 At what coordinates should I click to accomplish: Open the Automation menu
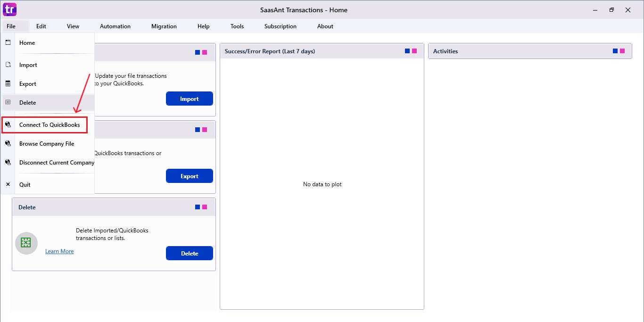115,26
